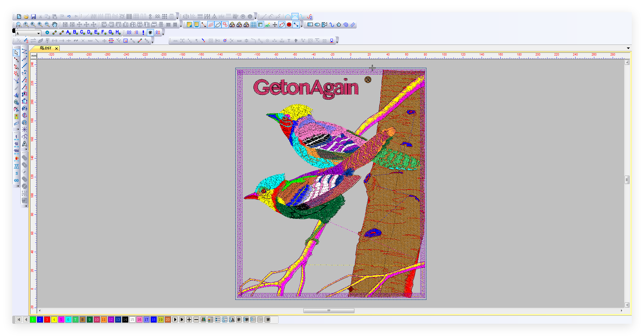Select the lettering 'A' text tool
The height and width of the screenshot is (336, 644).
(x=25, y=144)
